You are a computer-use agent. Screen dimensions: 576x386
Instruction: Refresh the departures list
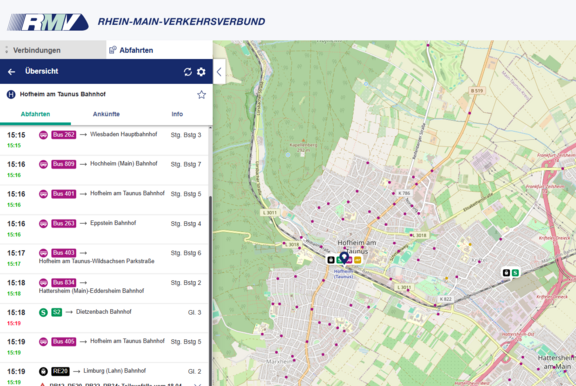point(188,72)
